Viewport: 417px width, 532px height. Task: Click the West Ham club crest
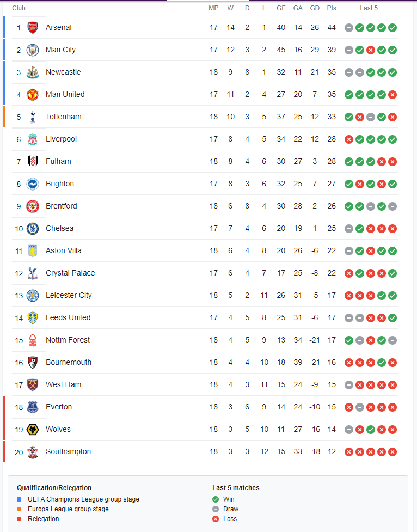pyautogui.click(x=33, y=385)
